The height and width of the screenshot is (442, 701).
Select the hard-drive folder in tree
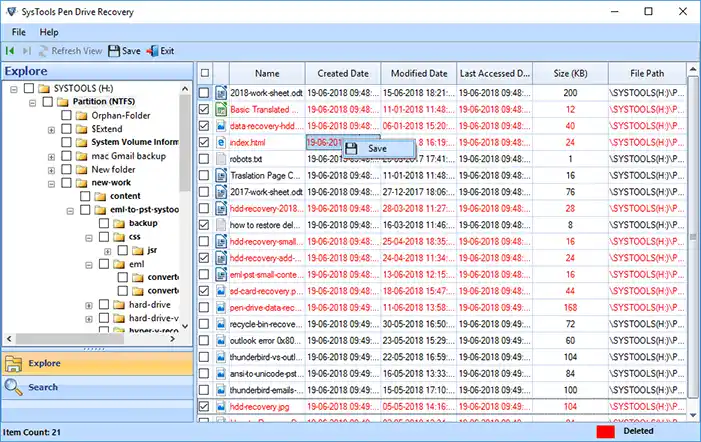click(150, 305)
